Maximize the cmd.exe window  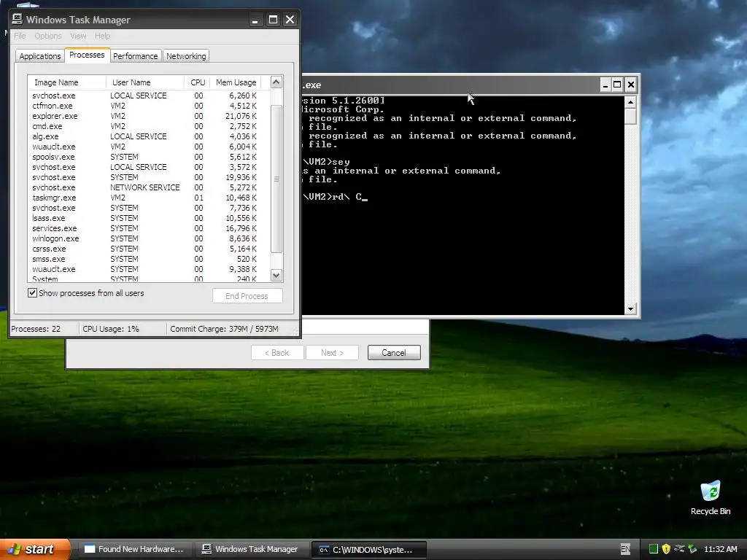pyautogui.click(x=617, y=85)
